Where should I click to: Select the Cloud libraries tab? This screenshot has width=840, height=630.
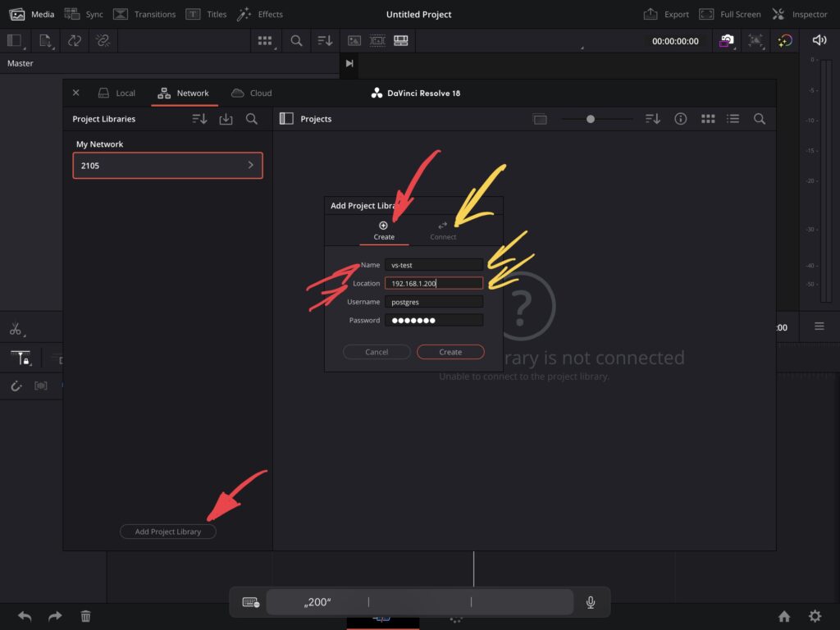(x=251, y=94)
